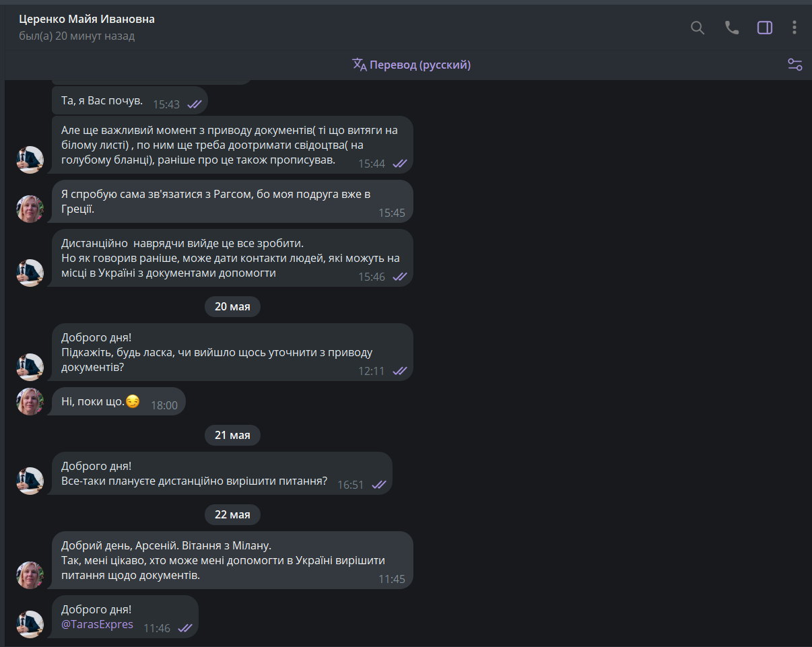Click the read checkmarks on the 15:43 message
Screen dimensions: 812x647
[x=195, y=104]
